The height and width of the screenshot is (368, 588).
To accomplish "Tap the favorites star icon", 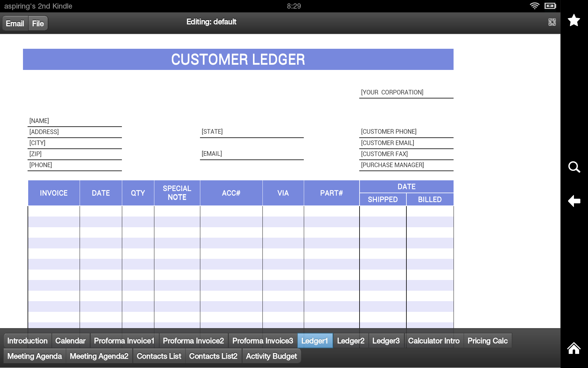I will [x=574, y=20].
